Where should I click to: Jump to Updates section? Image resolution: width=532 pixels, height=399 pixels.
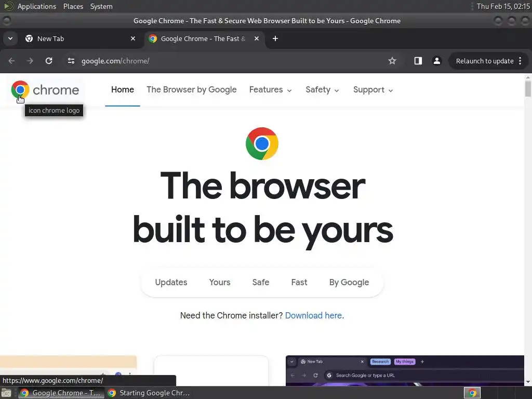(x=171, y=282)
